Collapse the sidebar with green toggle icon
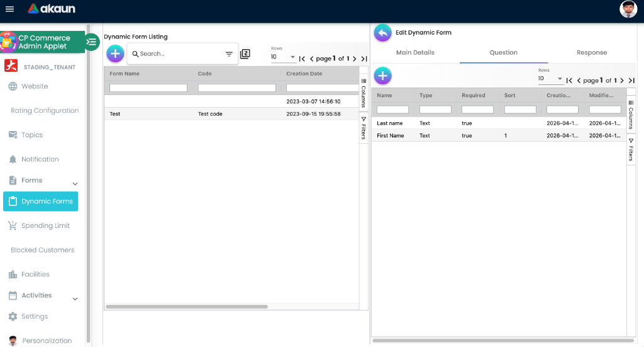The height and width of the screenshot is (347, 644). pyautogui.click(x=92, y=42)
